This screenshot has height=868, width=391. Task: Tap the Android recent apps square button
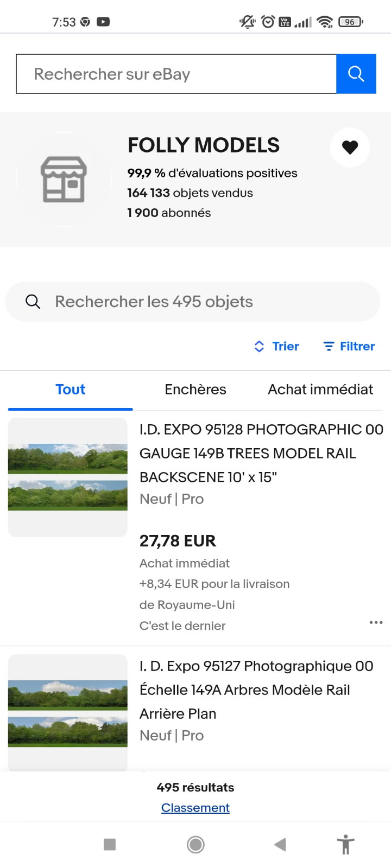coord(110,844)
